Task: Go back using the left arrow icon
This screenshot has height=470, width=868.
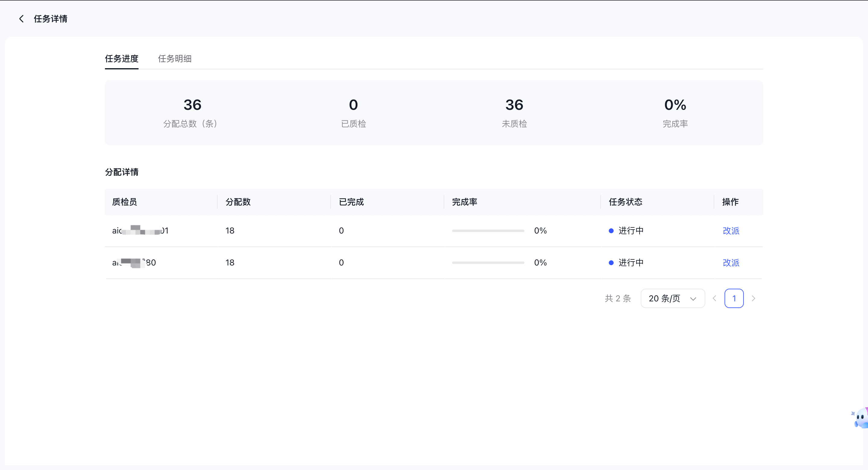Action: coord(21,19)
